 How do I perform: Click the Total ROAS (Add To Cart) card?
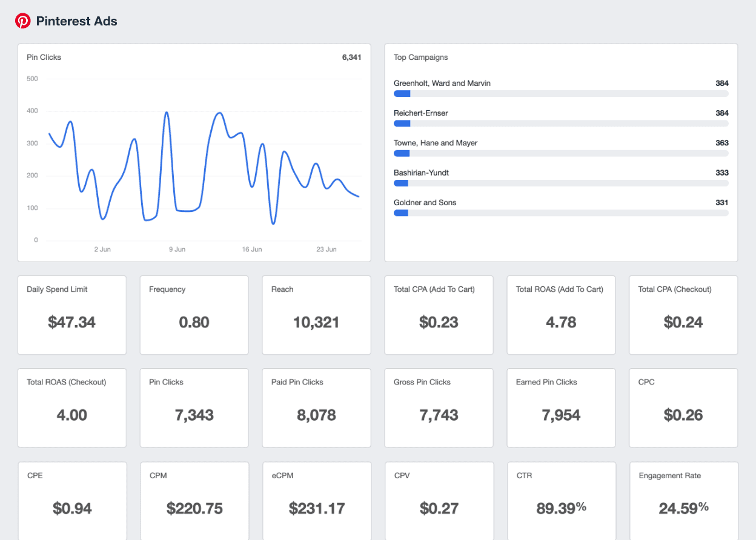[561, 315]
